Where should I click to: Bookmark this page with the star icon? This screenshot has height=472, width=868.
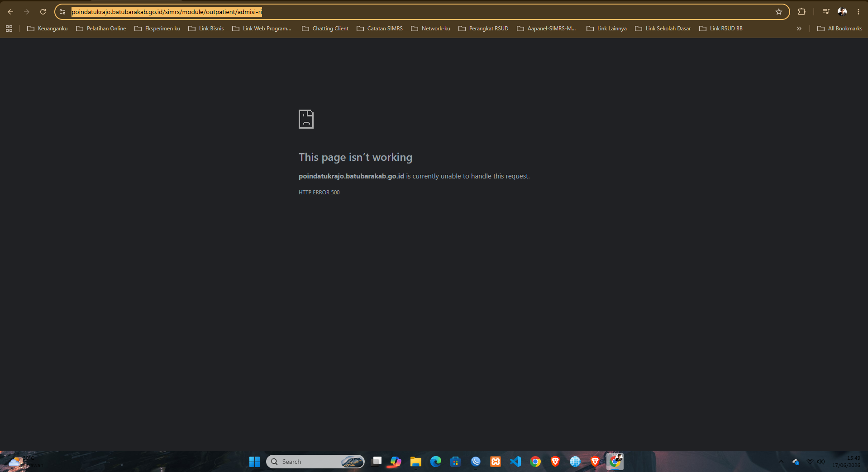click(779, 12)
